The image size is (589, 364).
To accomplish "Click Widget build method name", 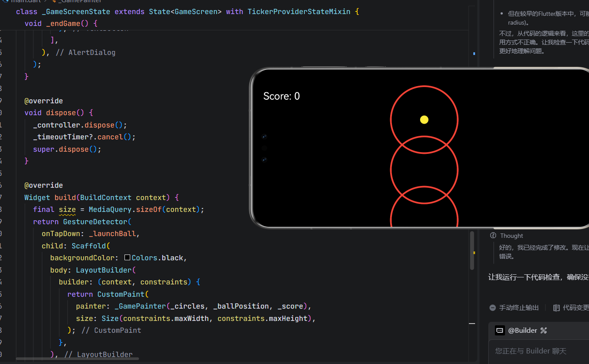I will [x=65, y=197].
